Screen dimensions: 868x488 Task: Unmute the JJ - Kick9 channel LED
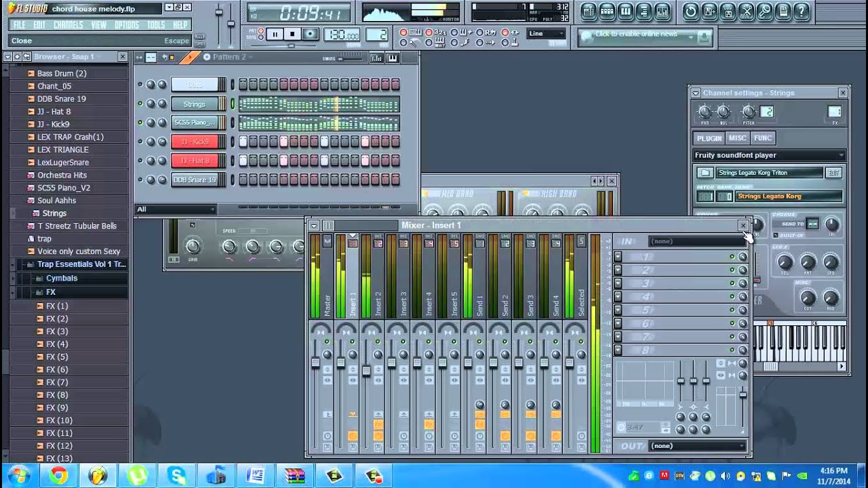click(140, 142)
